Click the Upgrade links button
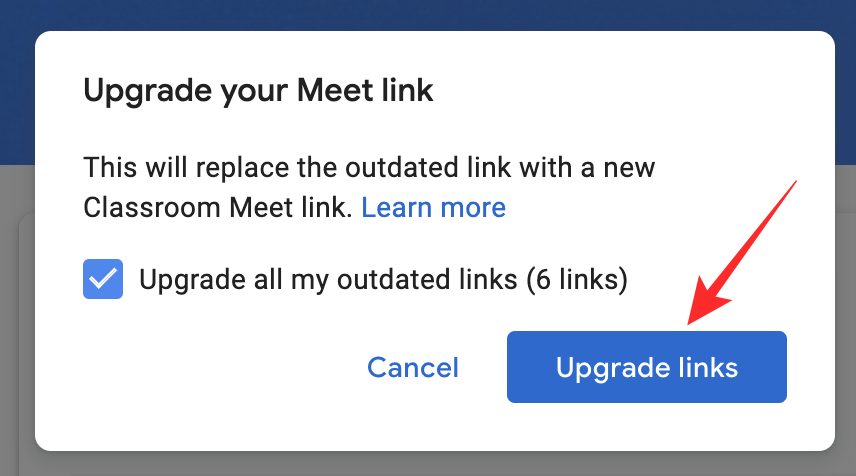The width and height of the screenshot is (856, 476). [x=646, y=367]
